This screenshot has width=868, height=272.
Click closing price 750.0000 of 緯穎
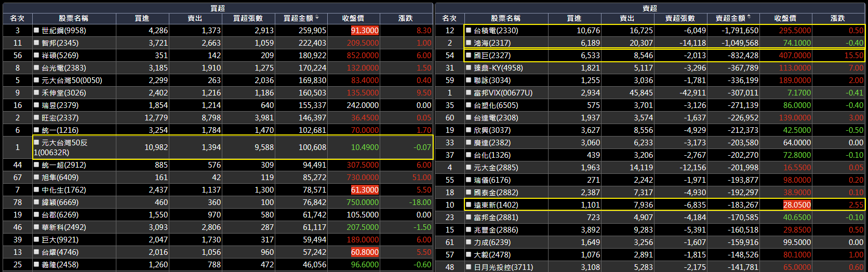pos(363,202)
